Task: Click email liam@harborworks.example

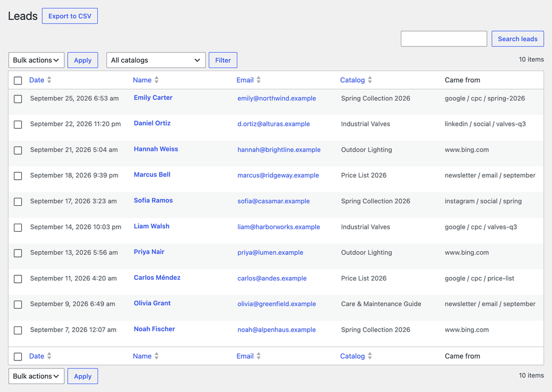Action: (278, 227)
